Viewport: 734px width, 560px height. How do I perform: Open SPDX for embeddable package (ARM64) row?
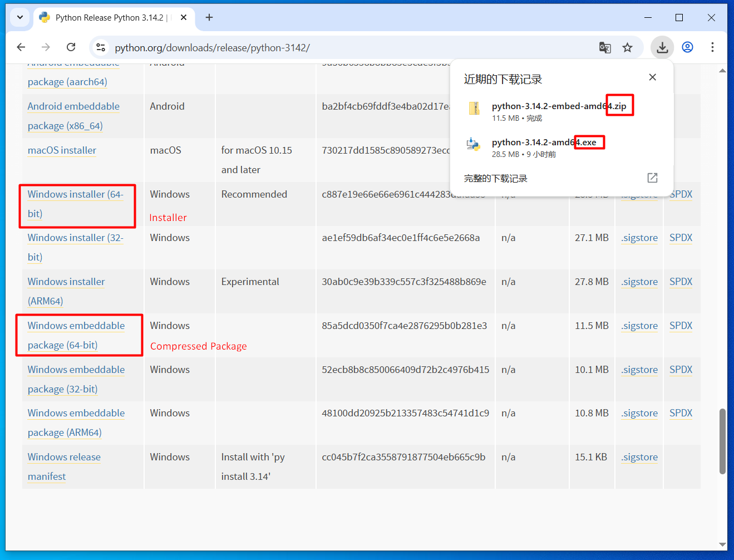point(681,413)
